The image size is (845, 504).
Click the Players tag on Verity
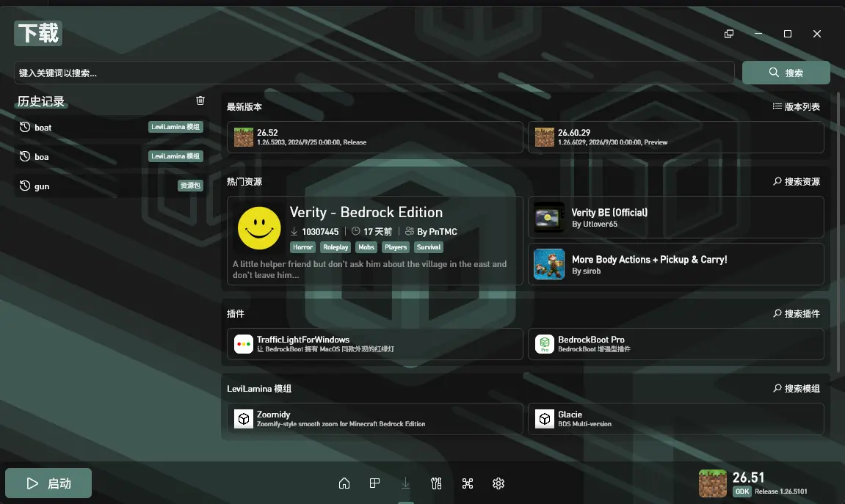[x=396, y=247]
